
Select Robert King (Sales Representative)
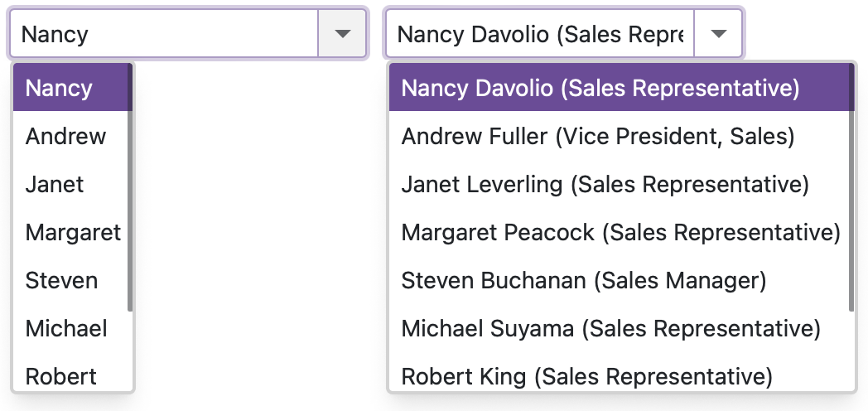tap(619, 375)
